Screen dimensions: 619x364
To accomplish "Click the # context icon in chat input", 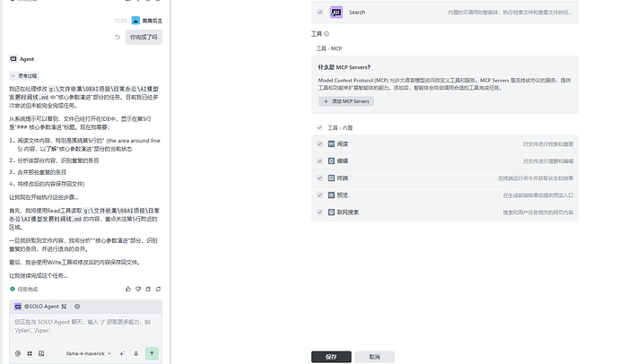I will pyautogui.click(x=30, y=353).
